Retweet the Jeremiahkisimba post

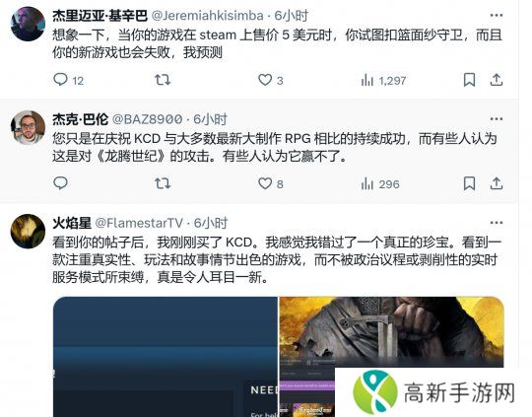point(163,80)
